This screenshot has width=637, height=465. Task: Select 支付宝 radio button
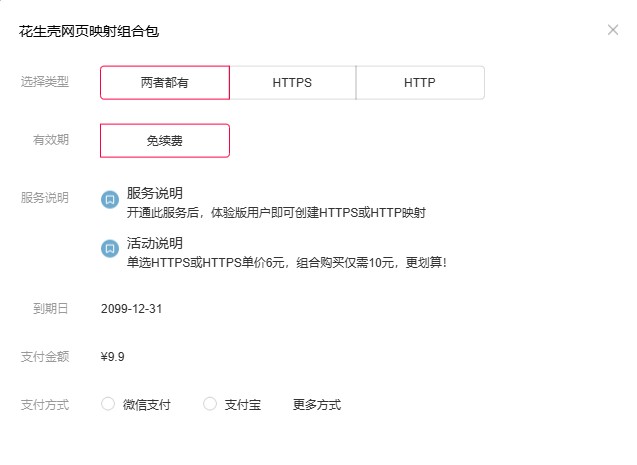[x=210, y=404]
